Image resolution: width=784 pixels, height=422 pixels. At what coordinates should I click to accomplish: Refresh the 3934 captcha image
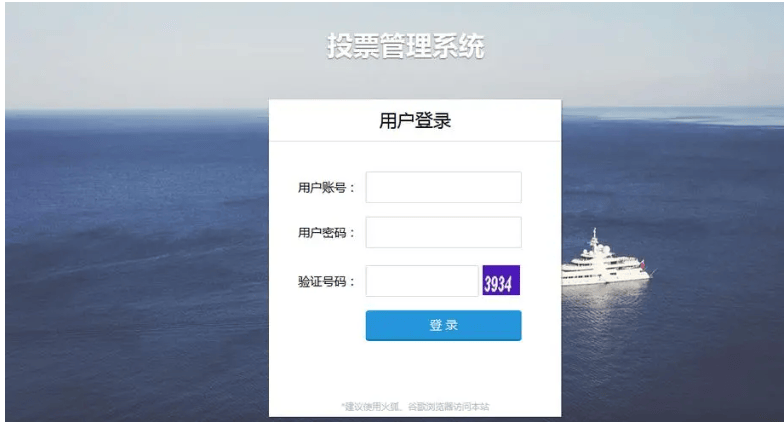click(501, 281)
